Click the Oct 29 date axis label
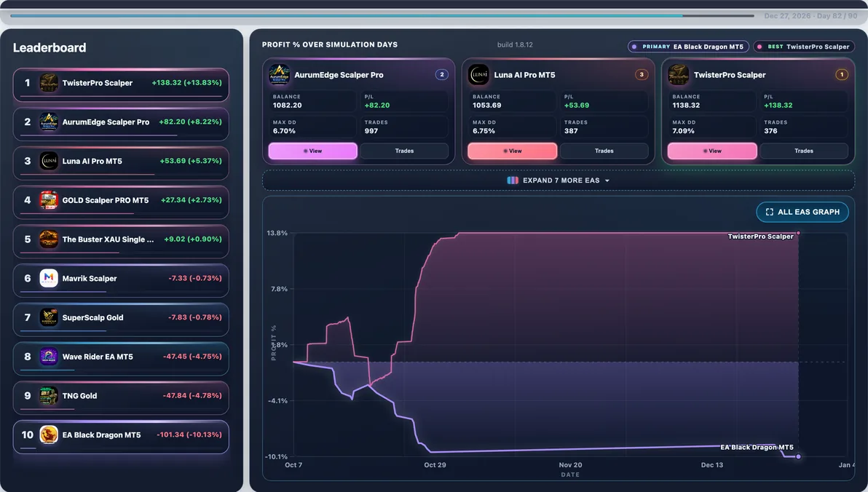Screen dimensions: 868x492 (435, 465)
